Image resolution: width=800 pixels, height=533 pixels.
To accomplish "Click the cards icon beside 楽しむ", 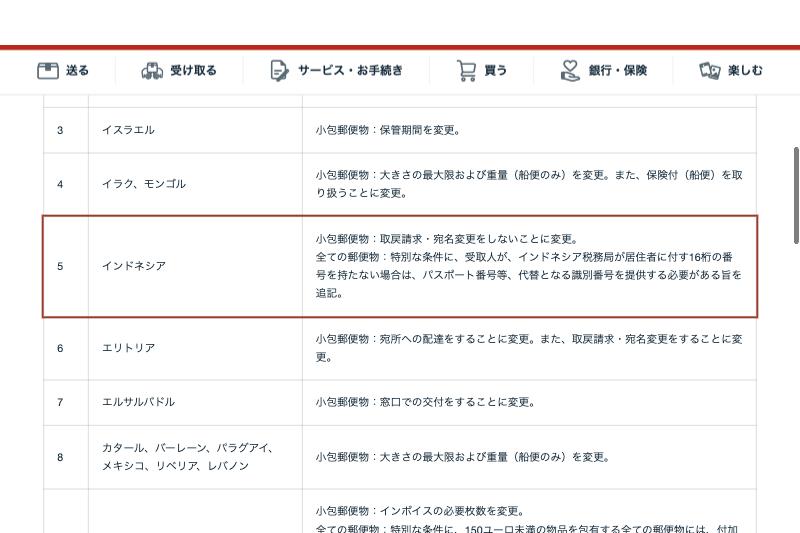I will pos(709,70).
